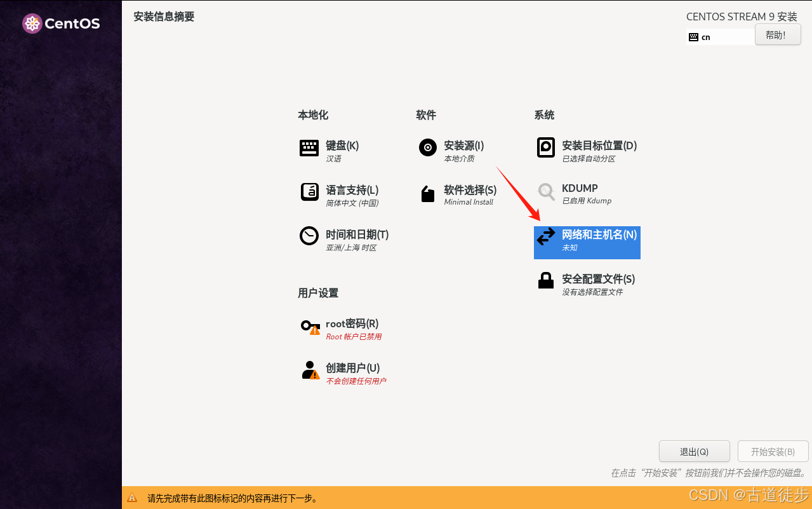The image size is (812, 509).
Task: Click the '本地介质' text under 安装源
Action: 459,159
